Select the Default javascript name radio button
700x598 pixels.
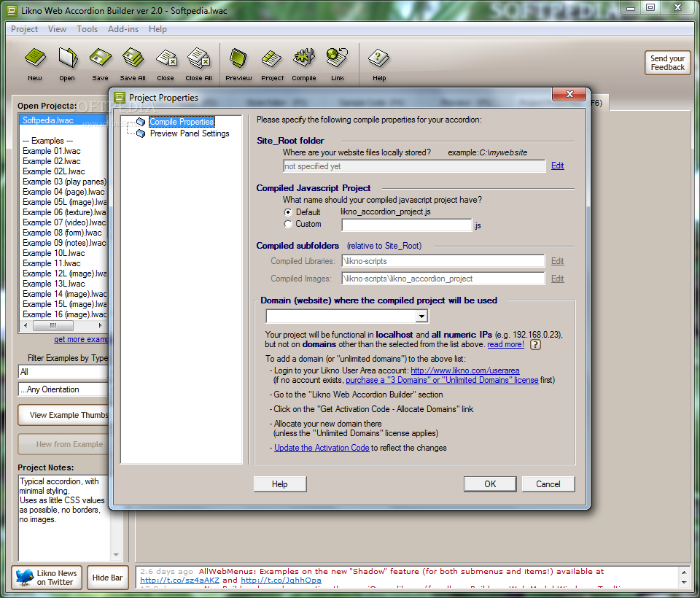(288, 212)
